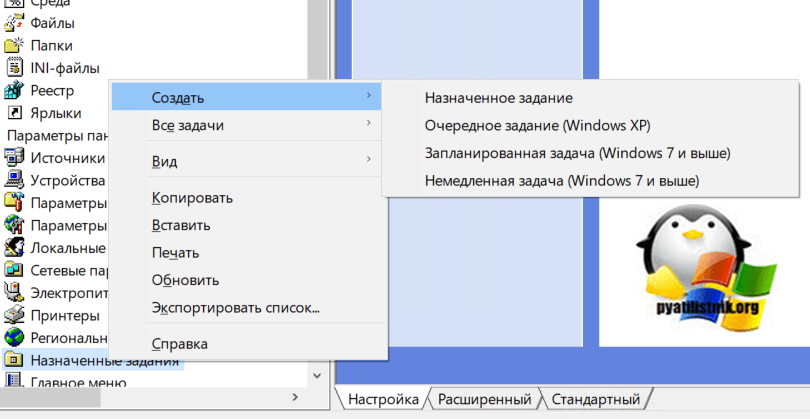
Task: Select the Реестр registry icon
Action: (x=14, y=91)
